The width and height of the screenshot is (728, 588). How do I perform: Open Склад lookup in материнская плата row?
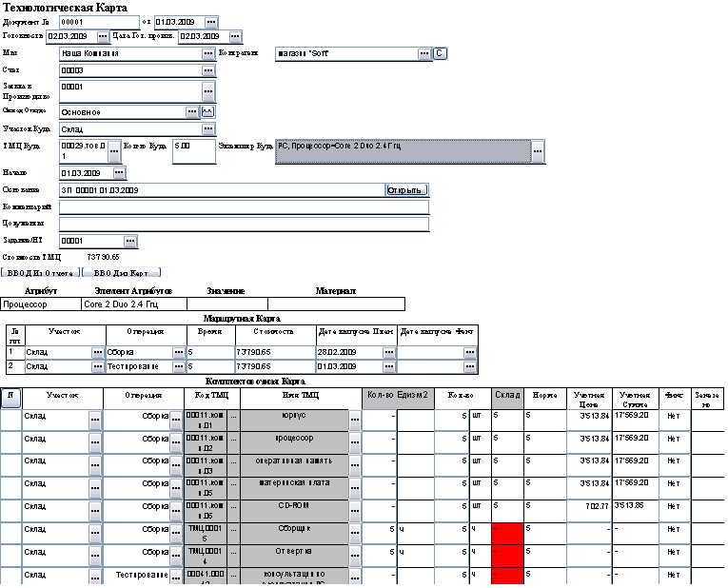(x=95, y=488)
